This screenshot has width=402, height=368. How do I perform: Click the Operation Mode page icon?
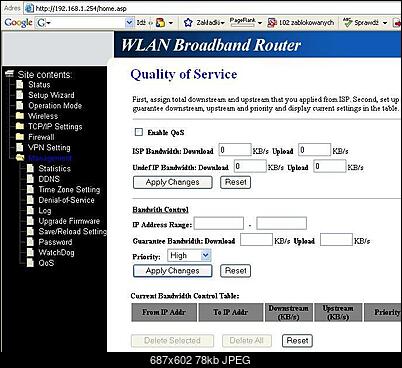(20, 106)
